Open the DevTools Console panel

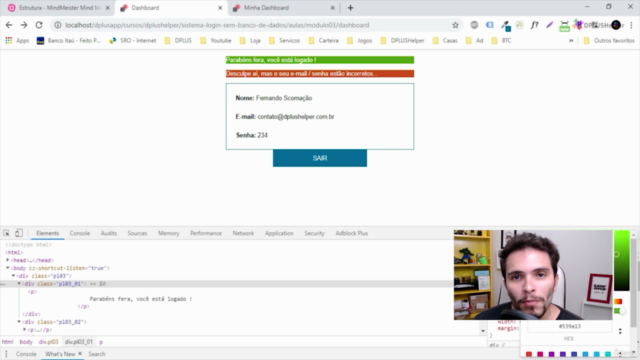80,233
